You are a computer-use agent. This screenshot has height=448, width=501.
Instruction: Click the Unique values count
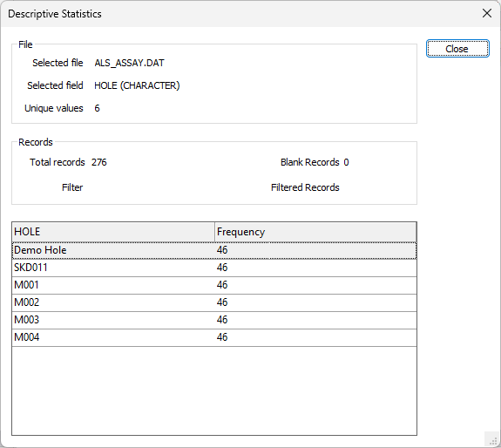(97, 108)
